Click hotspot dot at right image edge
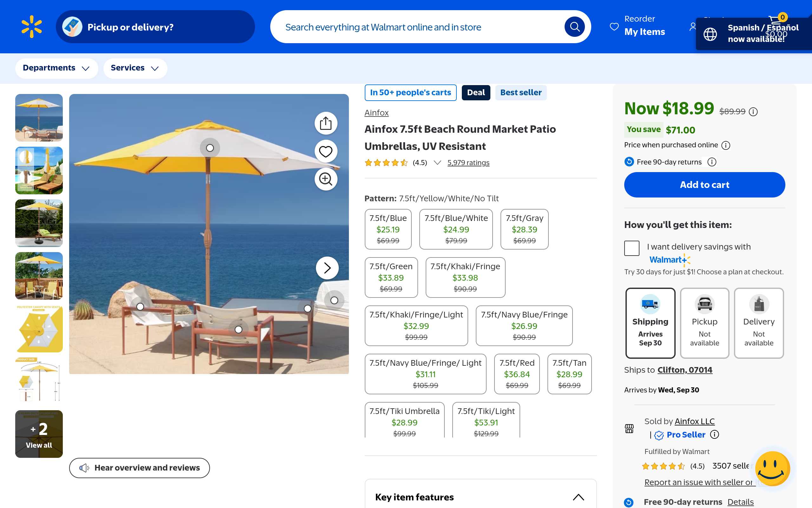Viewport: 812px width, 508px height. point(334,300)
